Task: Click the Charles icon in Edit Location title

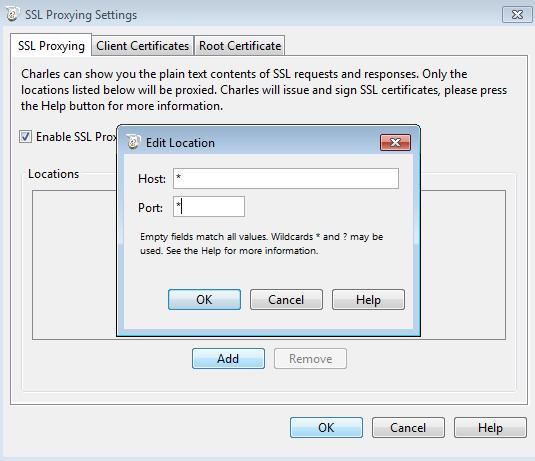Action: point(133,142)
